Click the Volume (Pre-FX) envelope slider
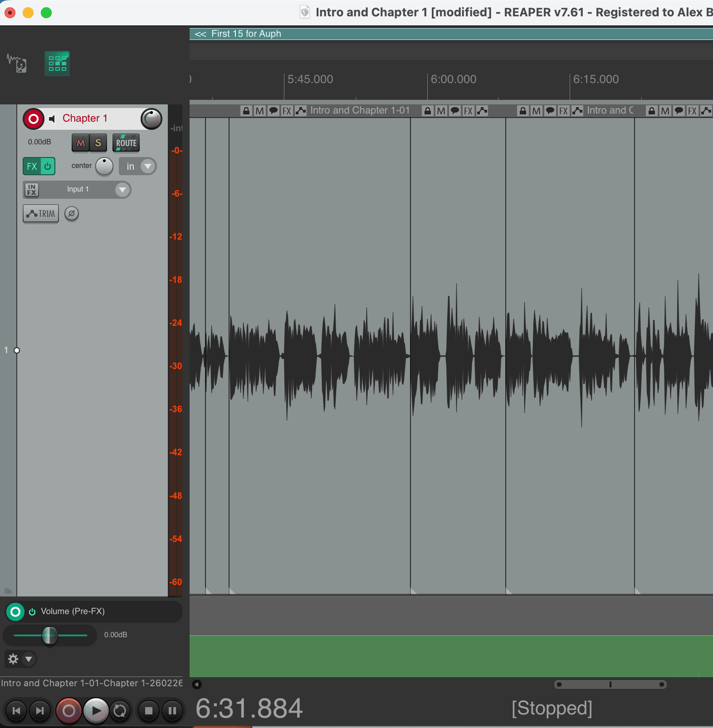The image size is (713, 728). coord(49,635)
